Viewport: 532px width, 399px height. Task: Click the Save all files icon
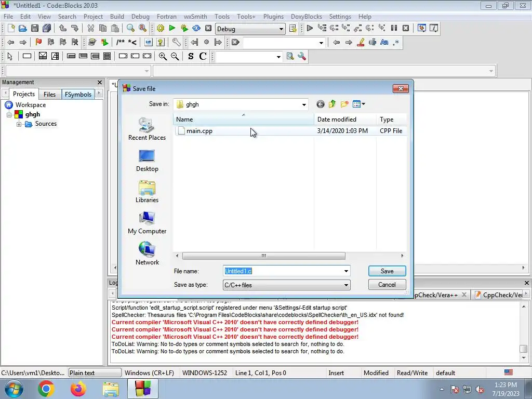click(47, 28)
